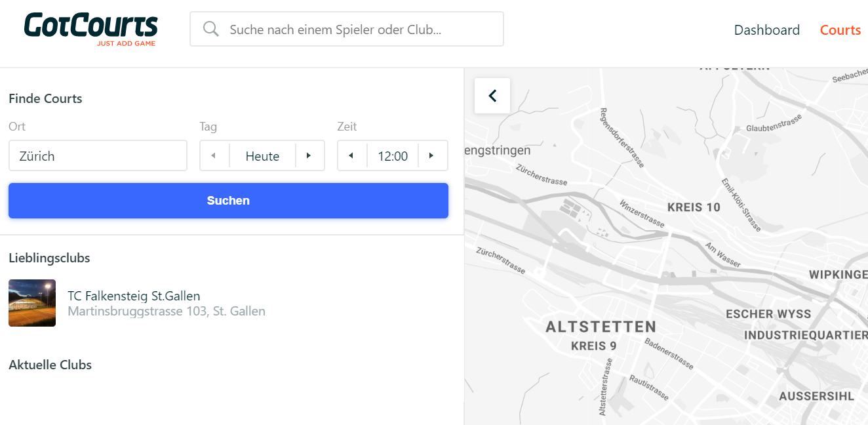Image resolution: width=868 pixels, height=425 pixels.
Task: Open the Heute day selector
Action: (x=262, y=156)
